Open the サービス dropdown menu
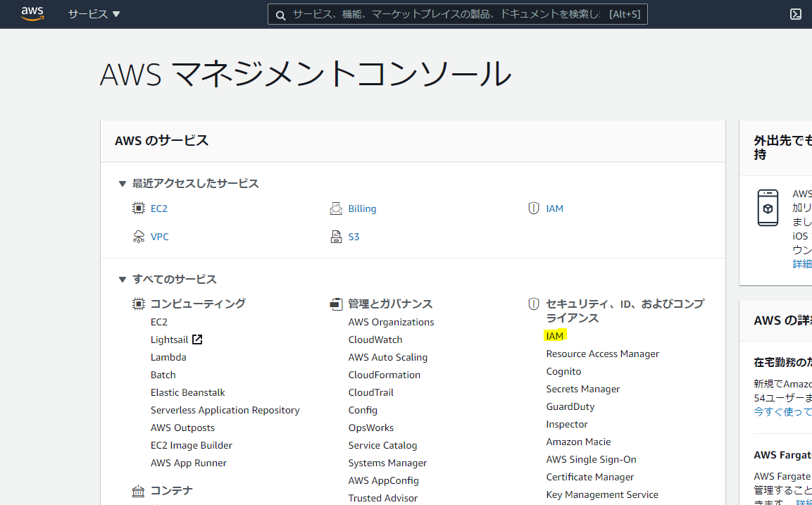Viewport: 812px width, 505px height. tap(94, 14)
